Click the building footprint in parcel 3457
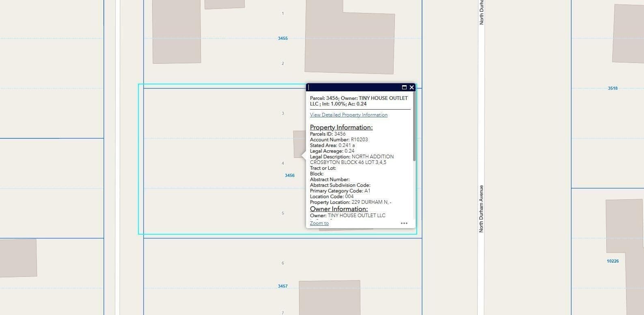The height and width of the screenshot is (315, 644). tap(330, 298)
